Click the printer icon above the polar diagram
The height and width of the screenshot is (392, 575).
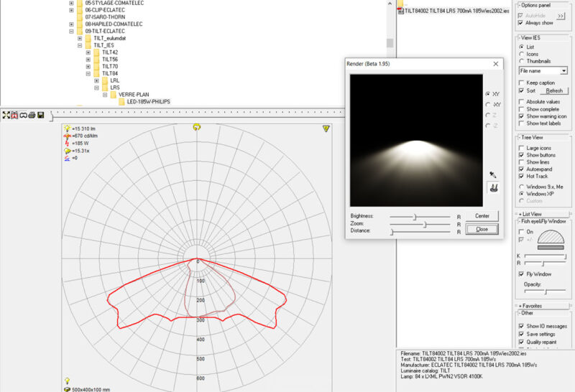[32, 115]
